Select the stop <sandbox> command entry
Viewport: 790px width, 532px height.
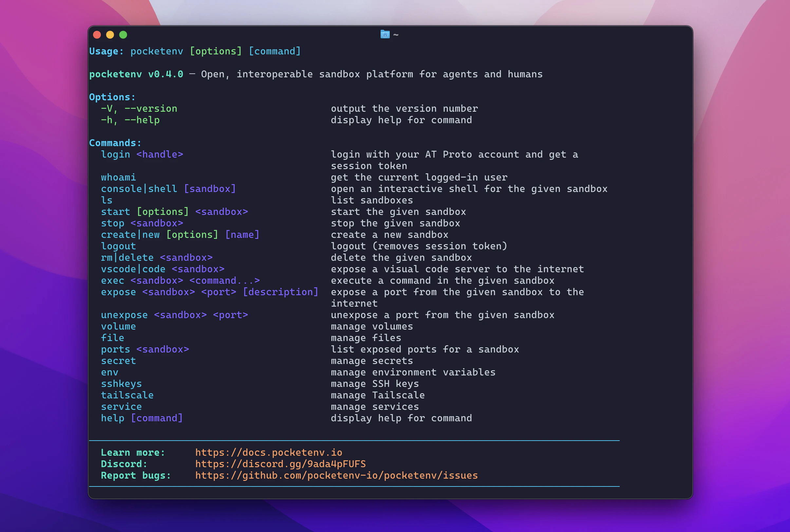pyautogui.click(x=142, y=223)
